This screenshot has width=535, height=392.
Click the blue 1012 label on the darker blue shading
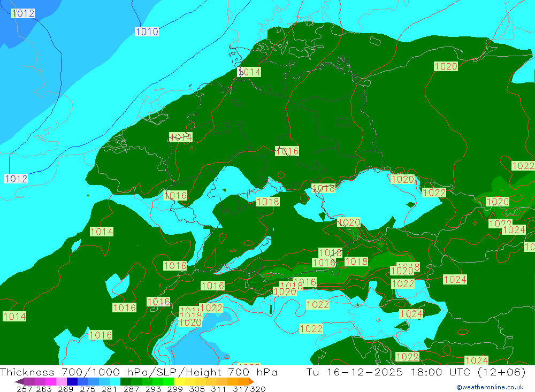coord(23,13)
